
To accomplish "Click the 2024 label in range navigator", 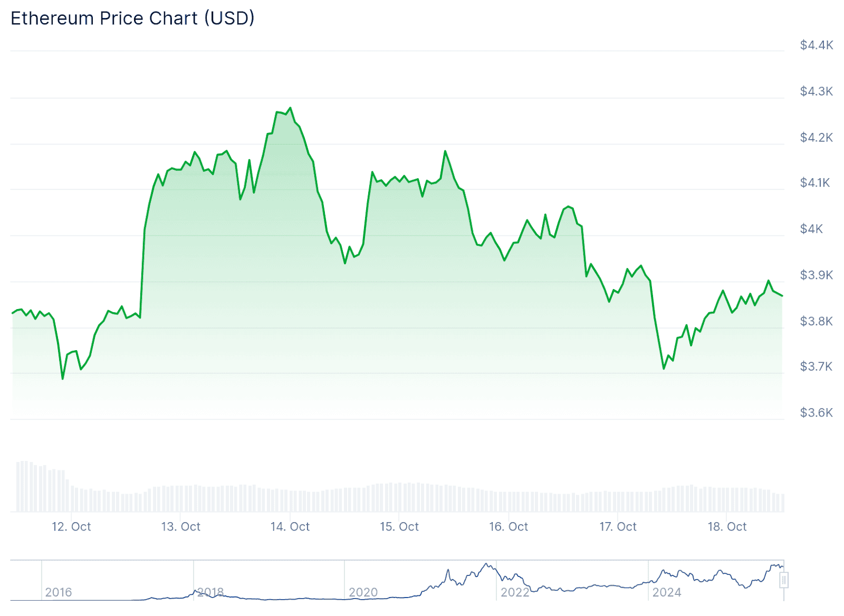I will tap(667, 592).
